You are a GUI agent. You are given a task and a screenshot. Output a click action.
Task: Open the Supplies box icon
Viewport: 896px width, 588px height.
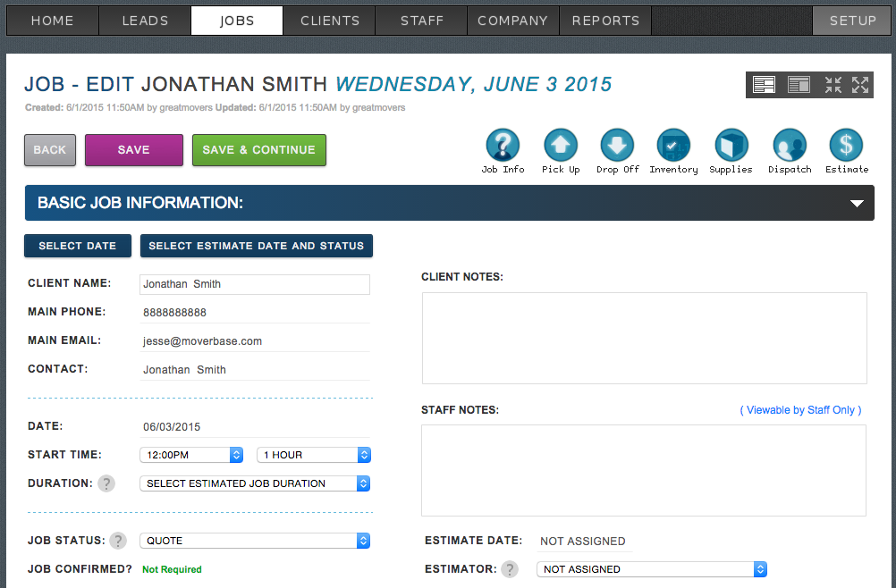(731, 146)
